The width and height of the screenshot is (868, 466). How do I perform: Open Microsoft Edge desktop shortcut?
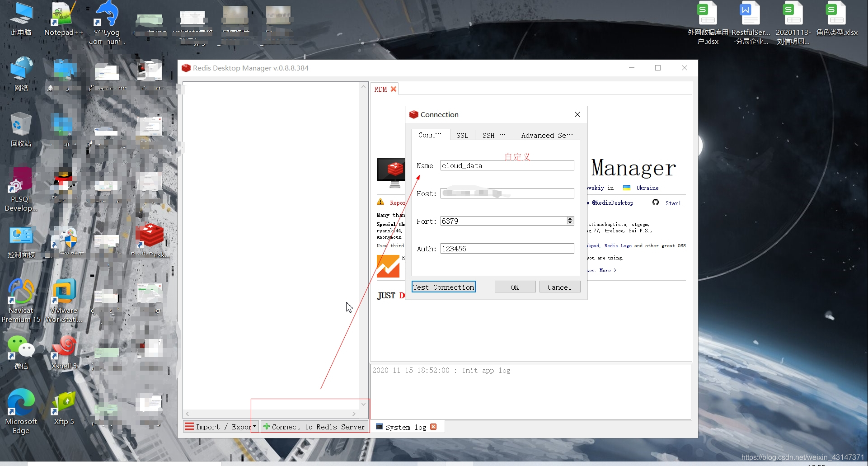click(21, 411)
